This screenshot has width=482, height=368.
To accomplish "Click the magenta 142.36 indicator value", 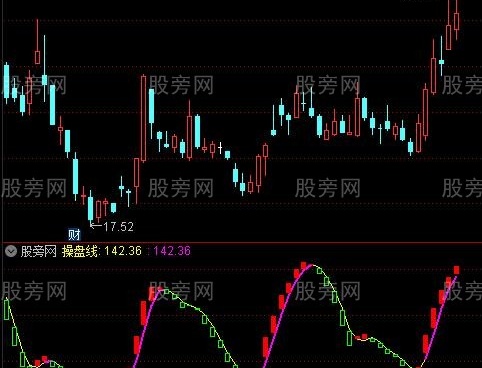I will pos(172,251).
